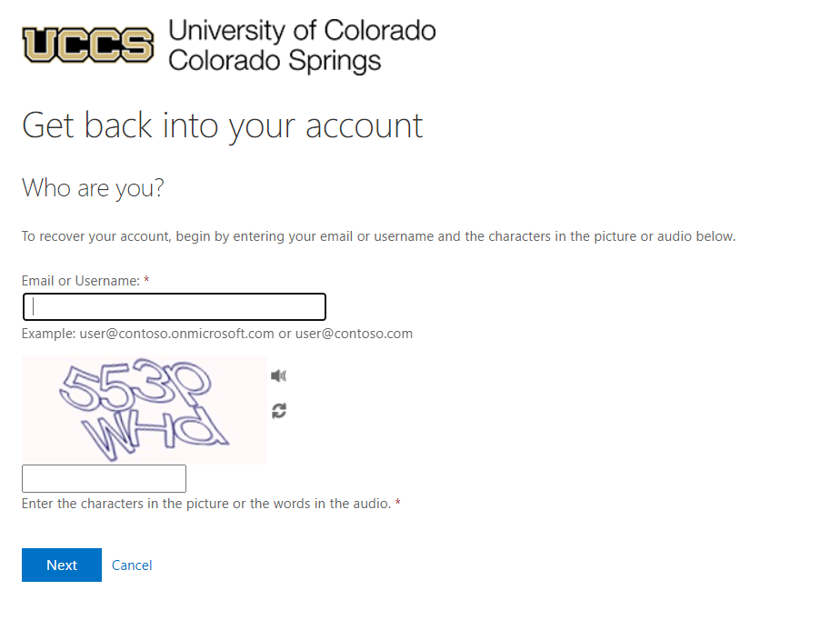The height and width of the screenshot is (620, 840).
Task: Click the red asterisk after Email or Username
Action: 146,279
